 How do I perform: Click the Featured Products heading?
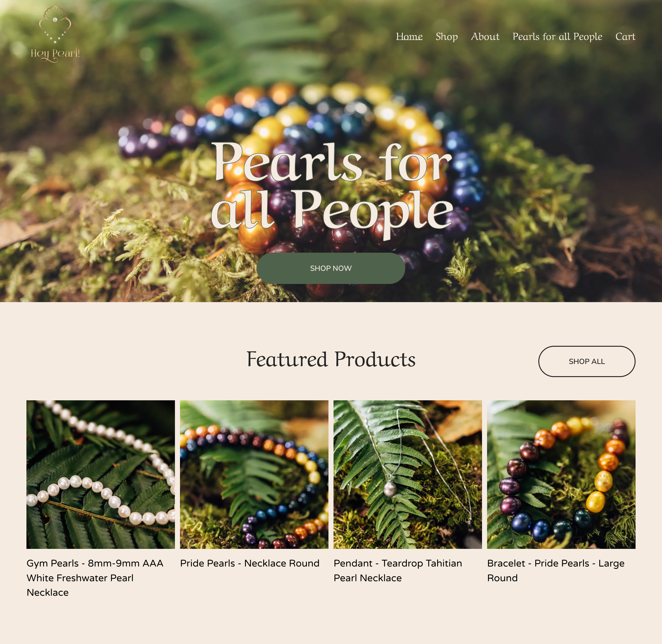(x=331, y=359)
